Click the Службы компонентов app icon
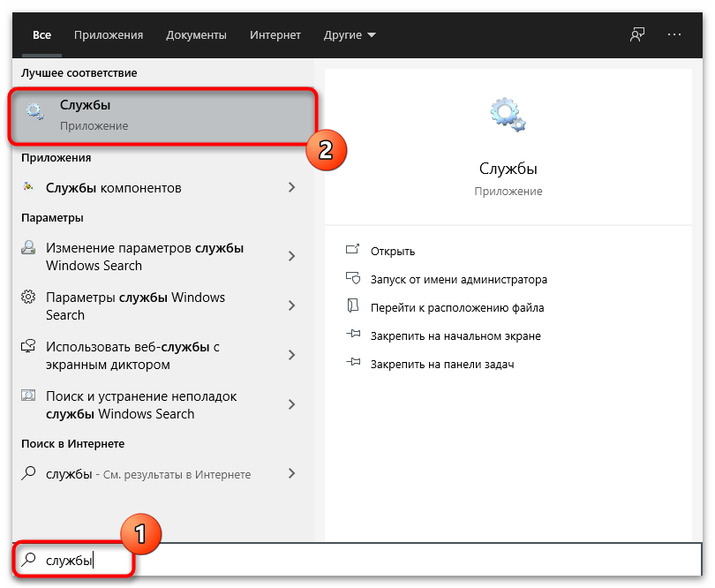This screenshot has width=715, height=588. click(x=29, y=188)
